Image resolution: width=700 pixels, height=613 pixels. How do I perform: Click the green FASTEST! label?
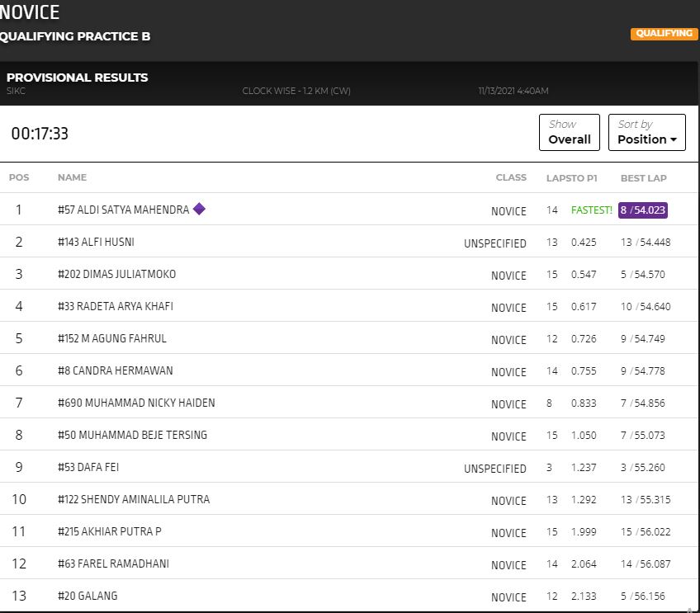pos(591,210)
